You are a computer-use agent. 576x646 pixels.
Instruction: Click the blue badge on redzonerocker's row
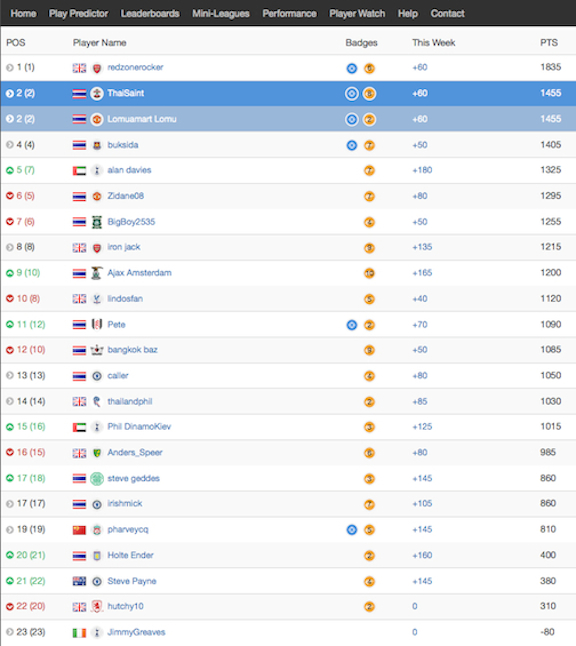pyautogui.click(x=352, y=68)
